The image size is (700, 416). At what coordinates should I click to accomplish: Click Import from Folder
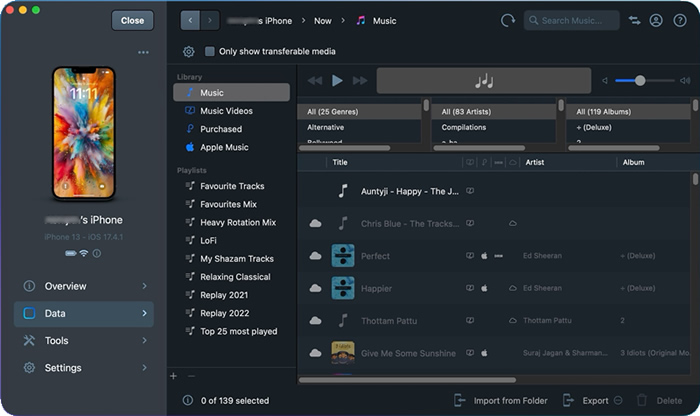click(501, 400)
